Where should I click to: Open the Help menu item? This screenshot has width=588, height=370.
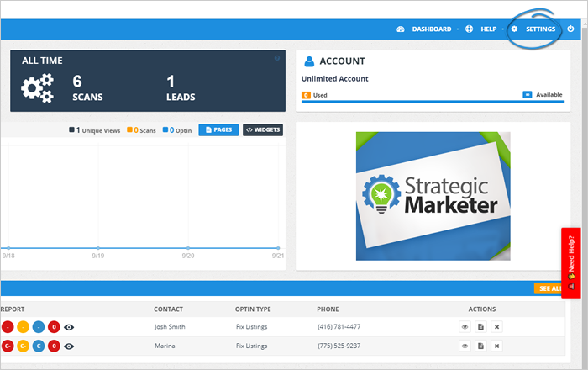(488, 29)
